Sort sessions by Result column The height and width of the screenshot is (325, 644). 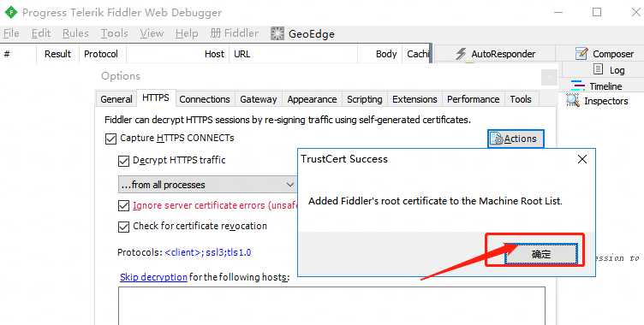57,54
